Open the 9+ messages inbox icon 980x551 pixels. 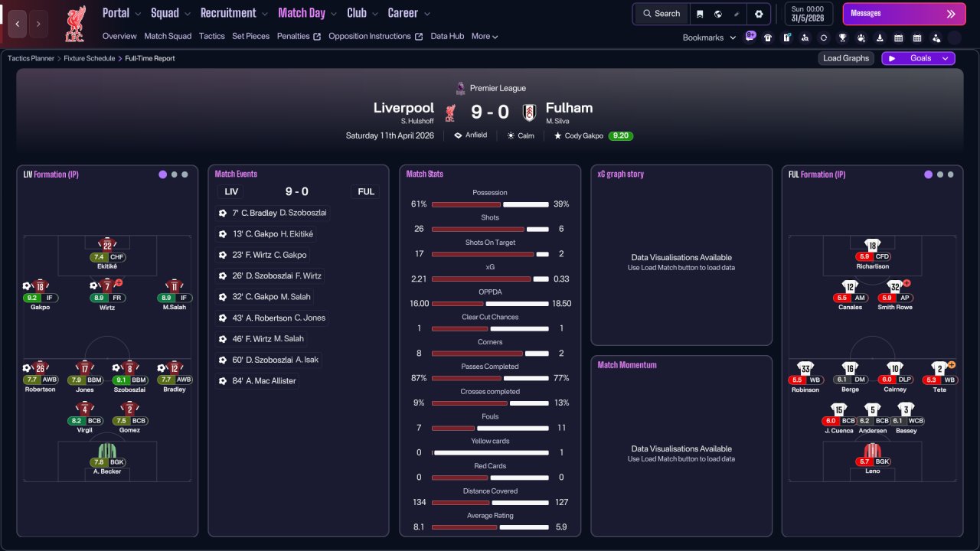coord(750,37)
